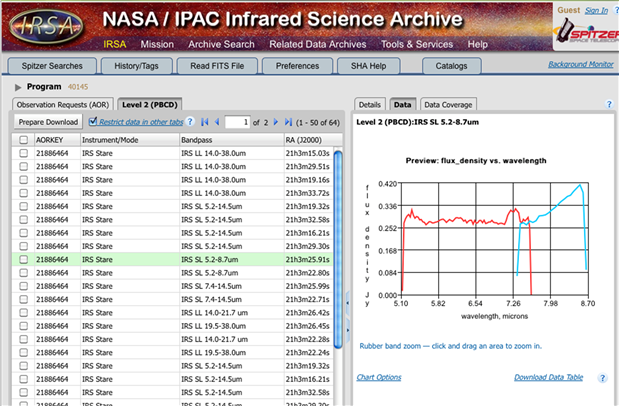Click Read FITS File button
Image resolution: width=619 pixels, height=406 pixels.
[x=217, y=66]
